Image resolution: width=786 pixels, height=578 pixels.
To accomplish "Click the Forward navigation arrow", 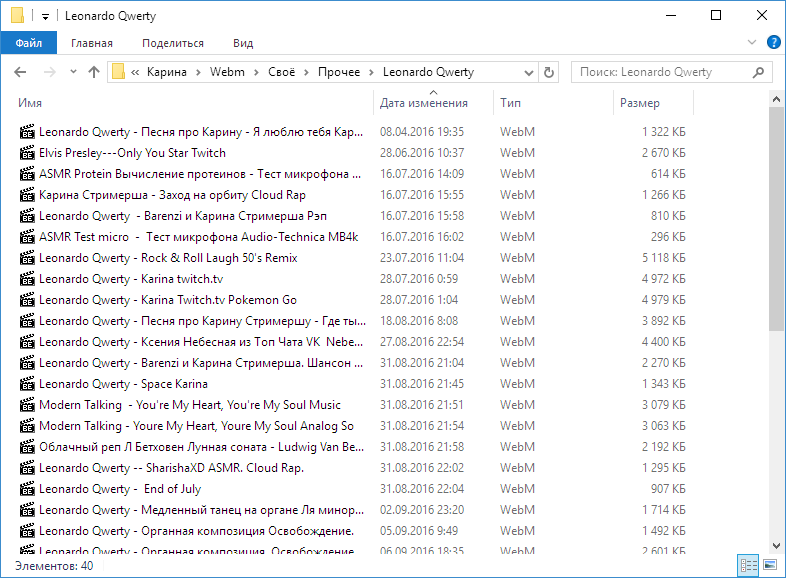I will 50,72.
